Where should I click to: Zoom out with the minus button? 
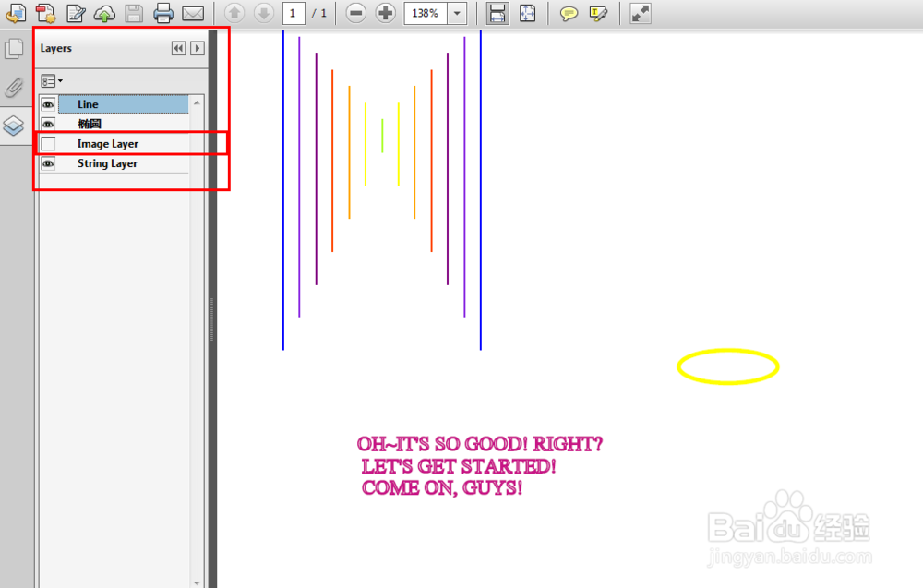click(355, 13)
